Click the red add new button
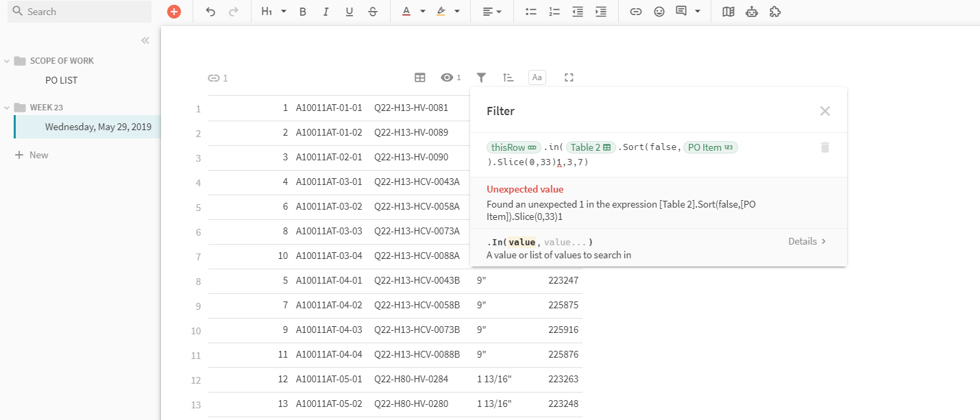The image size is (980, 420). pos(174,12)
